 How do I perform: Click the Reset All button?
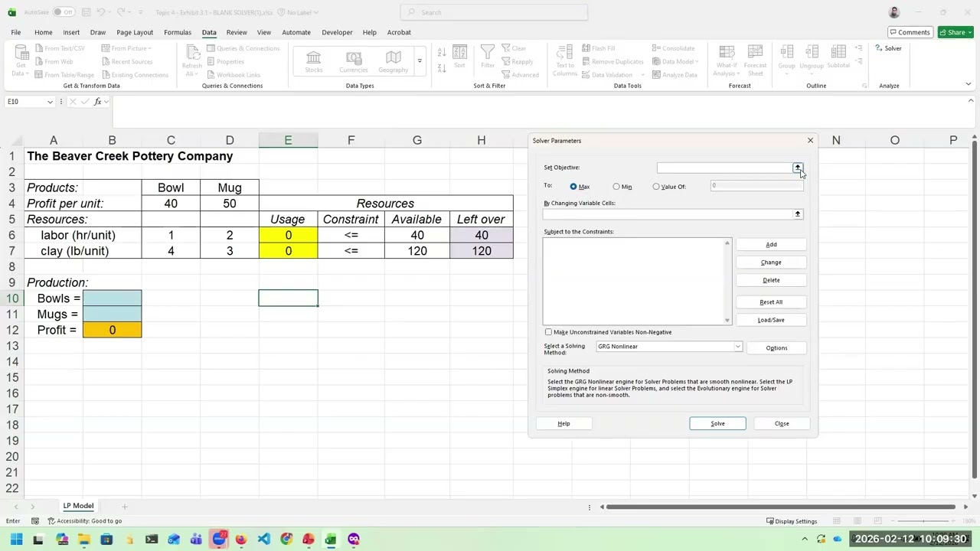[771, 302]
